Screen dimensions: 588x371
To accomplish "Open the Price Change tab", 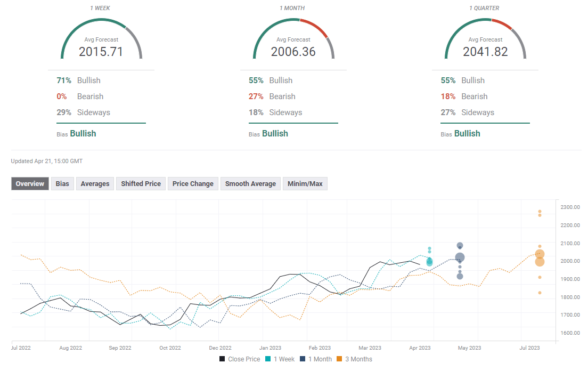I will (193, 184).
